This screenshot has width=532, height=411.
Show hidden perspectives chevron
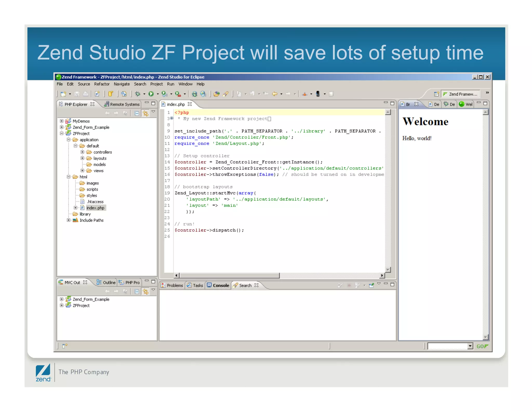487,92
